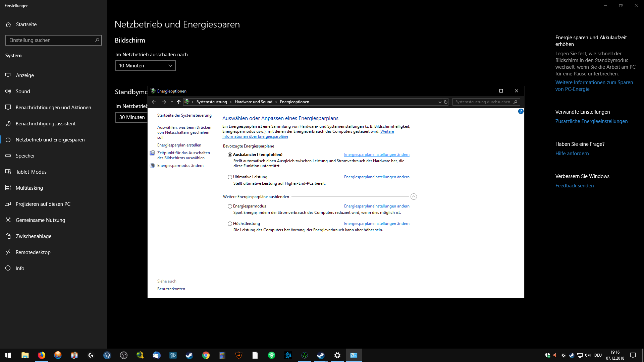Select the Ultimative Leistung power plan
This screenshot has height=362, width=644.
[230, 177]
